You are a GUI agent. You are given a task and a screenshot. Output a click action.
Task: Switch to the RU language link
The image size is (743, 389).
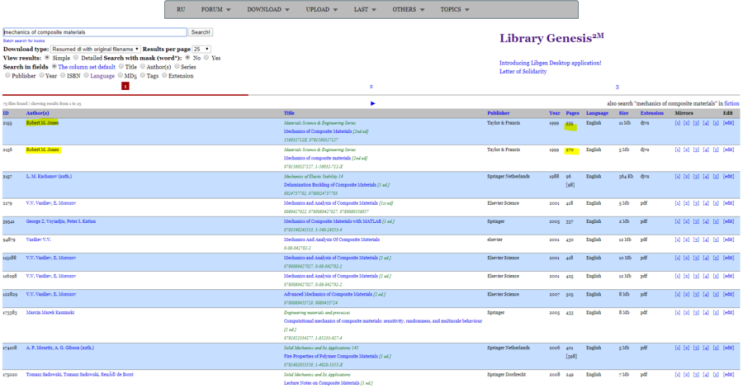point(181,9)
